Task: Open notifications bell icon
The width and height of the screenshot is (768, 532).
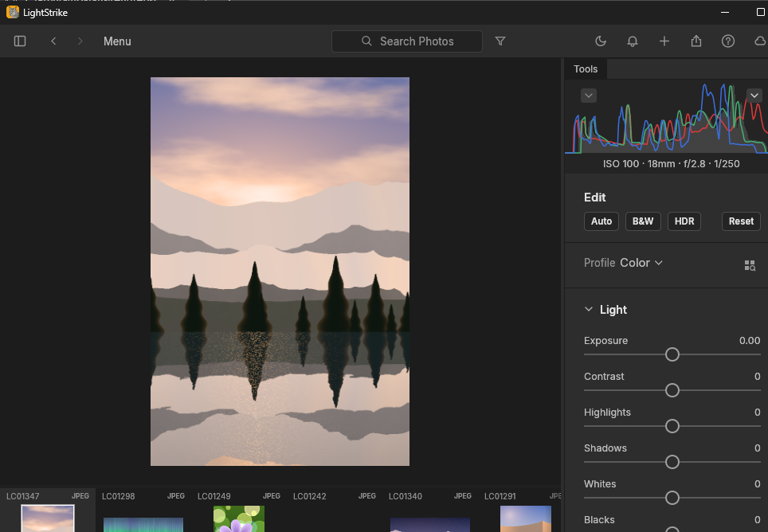Action: (x=633, y=41)
